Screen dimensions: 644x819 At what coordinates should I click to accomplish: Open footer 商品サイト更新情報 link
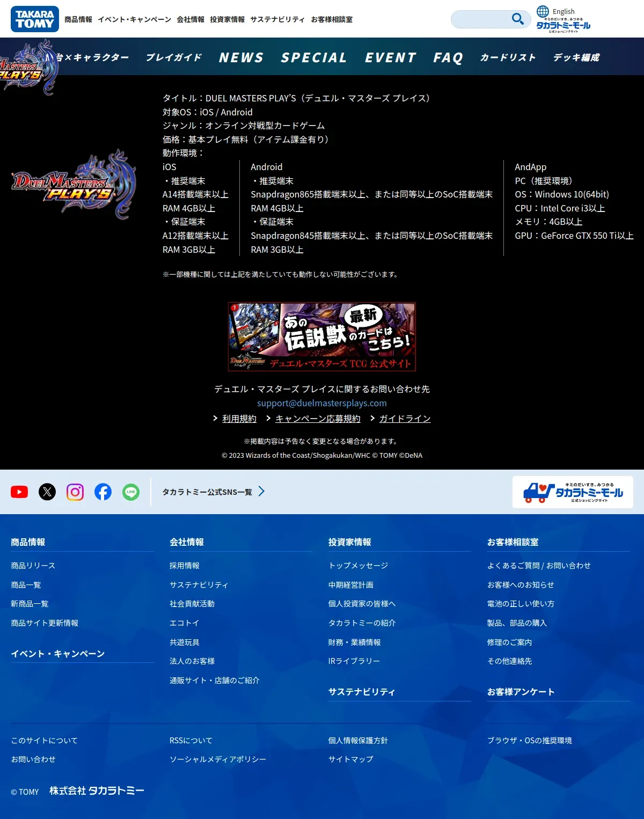coord(45,623)
